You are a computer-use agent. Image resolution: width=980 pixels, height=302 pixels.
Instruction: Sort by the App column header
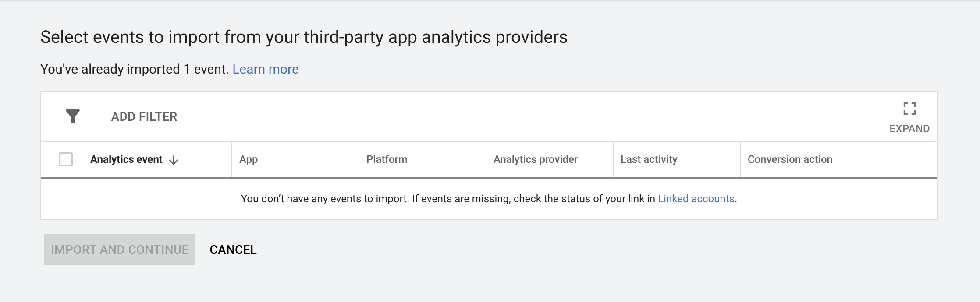249,159
